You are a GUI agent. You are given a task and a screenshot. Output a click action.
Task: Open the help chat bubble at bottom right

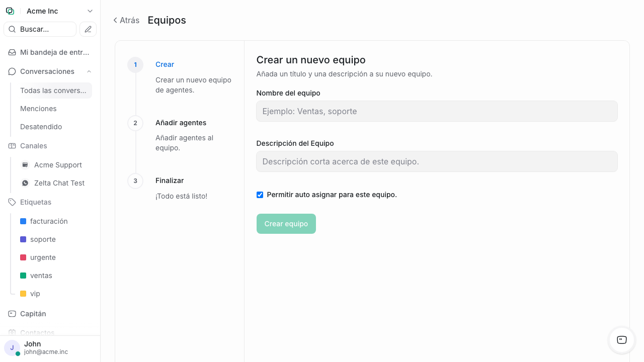(x=621, y=340)
